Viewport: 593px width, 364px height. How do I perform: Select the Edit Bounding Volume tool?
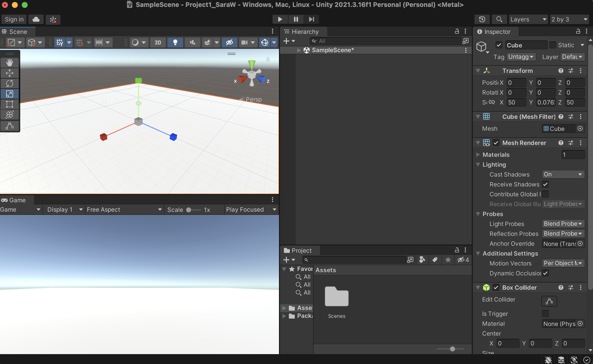pyautogui.click(x=10, y=126)
